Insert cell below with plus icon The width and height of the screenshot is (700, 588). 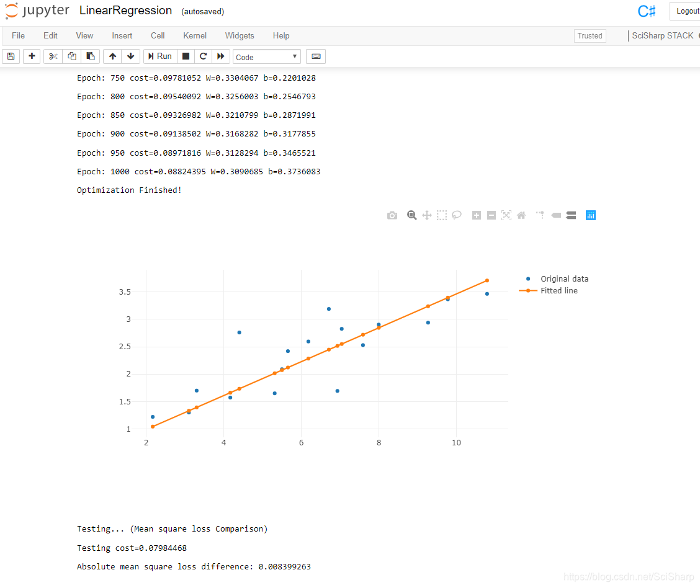(x=32, y=56)
